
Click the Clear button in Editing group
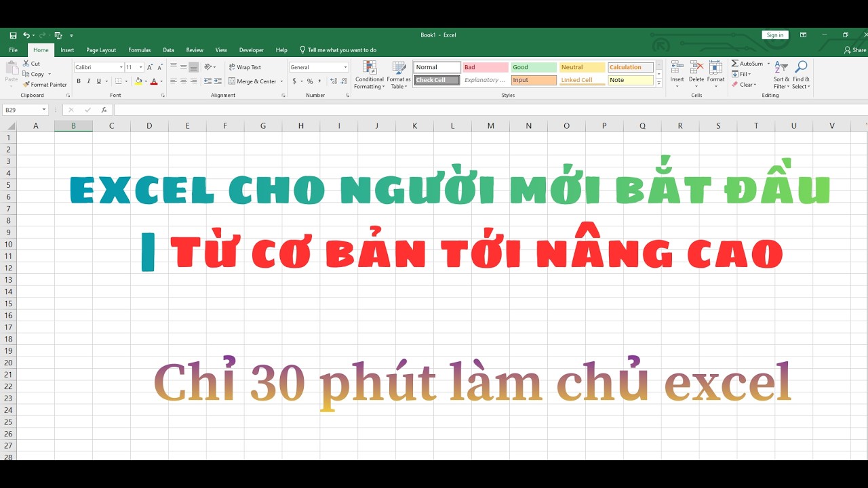(744, 85)
